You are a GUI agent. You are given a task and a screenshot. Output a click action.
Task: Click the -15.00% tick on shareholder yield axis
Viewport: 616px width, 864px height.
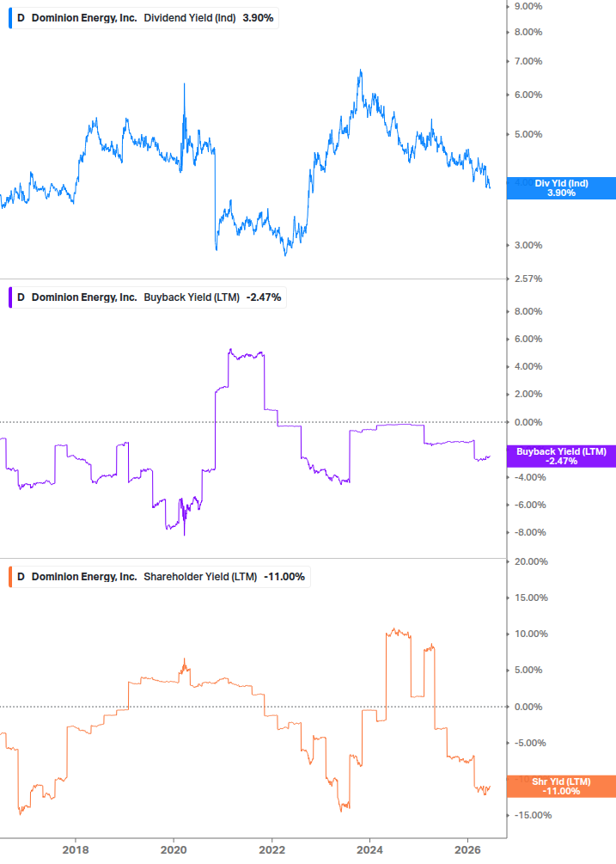click(533, 815)
